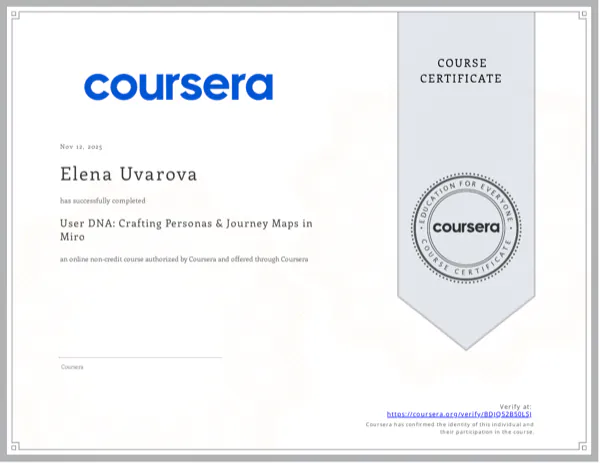
Task: Click the blue Coursera logo
Action: tap(178, 86)
